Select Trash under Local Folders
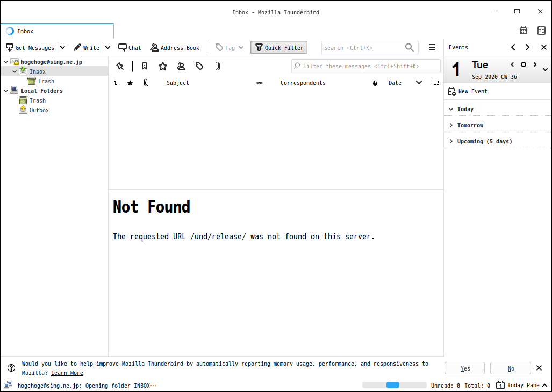Viewport: 552px width, 392px height. click(x=37, y=100)
